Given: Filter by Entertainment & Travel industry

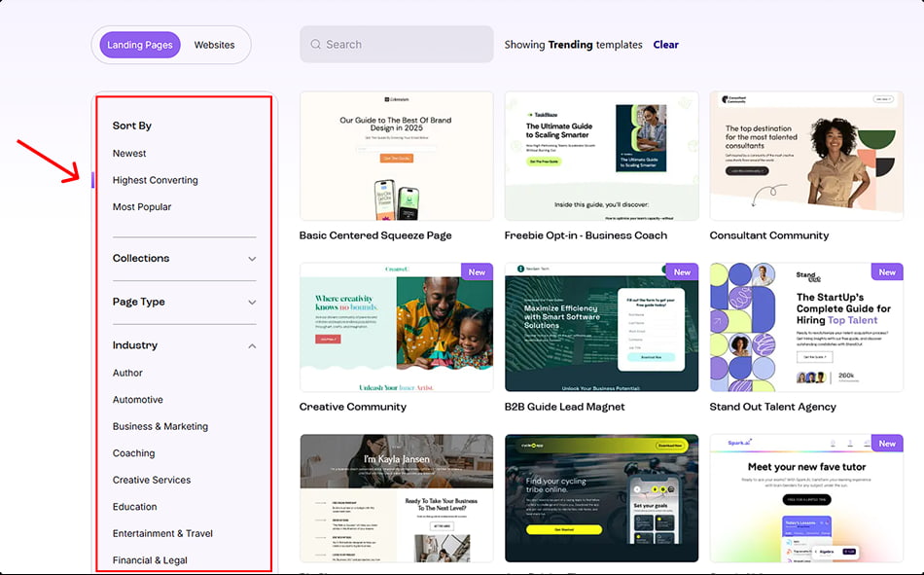Looking at the screenshot, I should point(160,533).
